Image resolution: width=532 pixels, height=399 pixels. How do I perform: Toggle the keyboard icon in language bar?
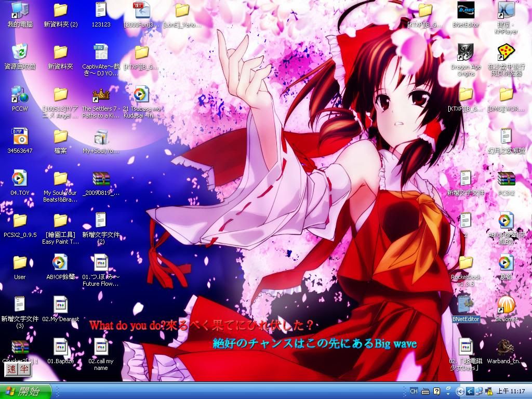coord(425,391)
